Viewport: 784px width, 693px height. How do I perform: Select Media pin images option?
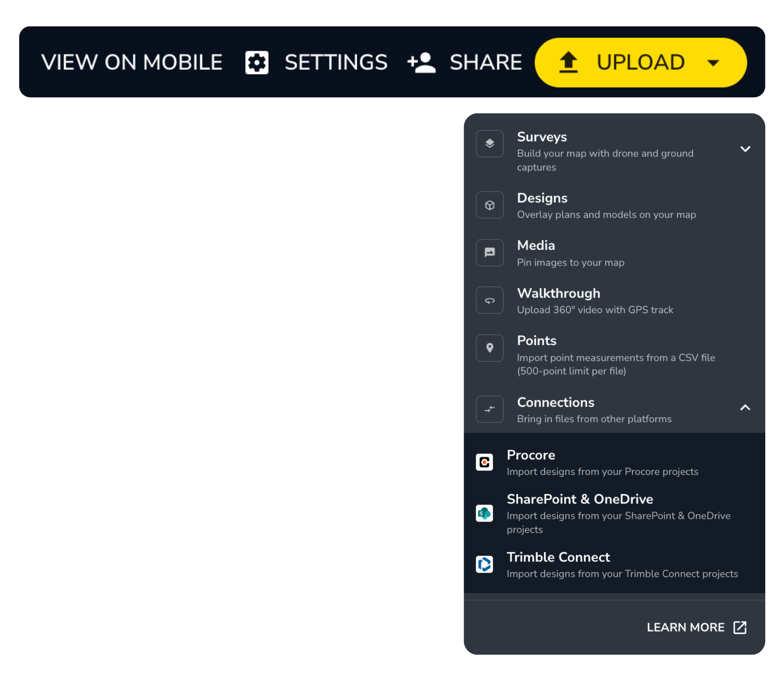614,253
